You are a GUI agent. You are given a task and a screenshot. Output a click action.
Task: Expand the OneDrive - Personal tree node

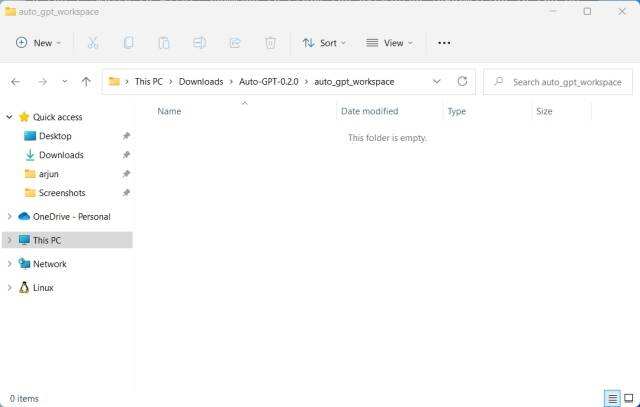[10, 217]
